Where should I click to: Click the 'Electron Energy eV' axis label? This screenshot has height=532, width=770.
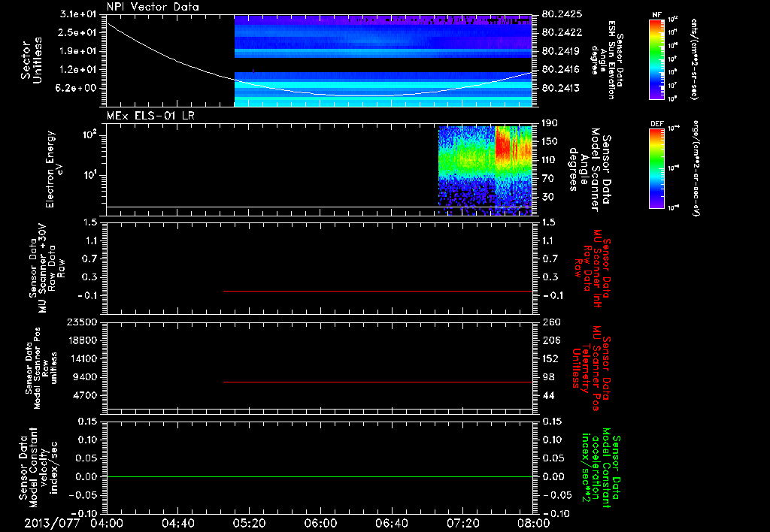click(x=53, y=169)
